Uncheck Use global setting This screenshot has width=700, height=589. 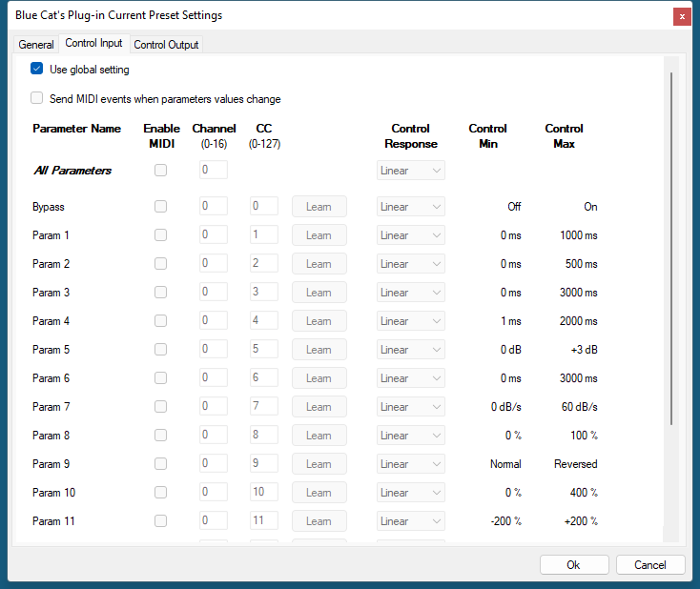coord(36,69)
